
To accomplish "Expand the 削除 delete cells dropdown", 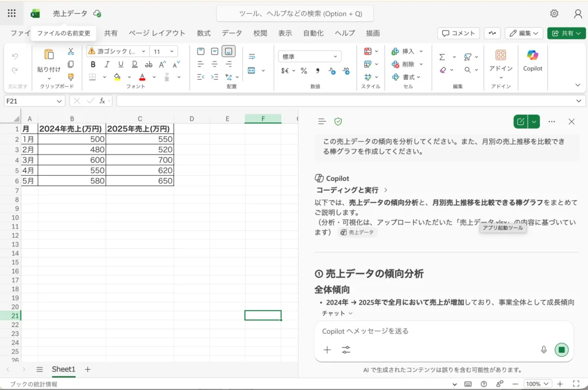I will [421, 64].
